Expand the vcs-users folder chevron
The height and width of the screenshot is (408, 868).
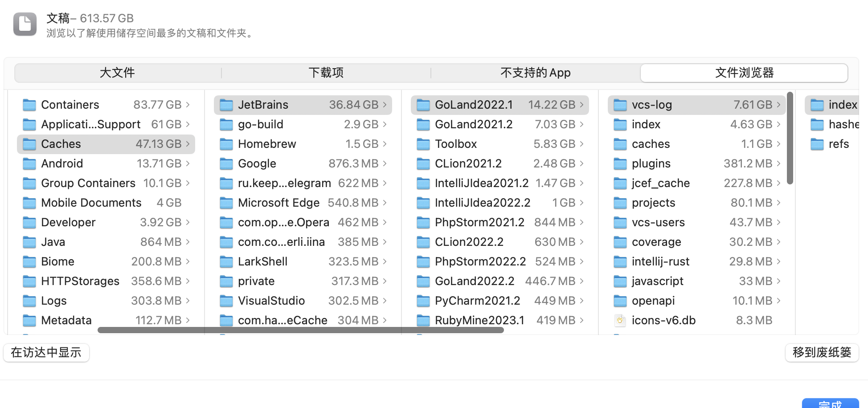pyautogui.click(x=778, y=222)
